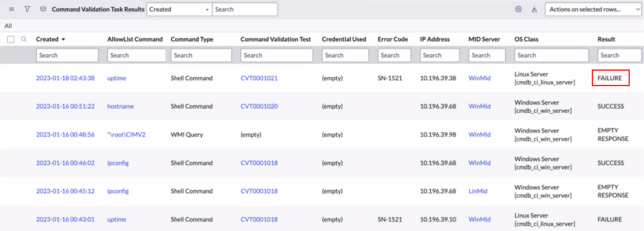Open the CVT0001020 validation test link
This screenshot has width=644, height=231.
259,106
